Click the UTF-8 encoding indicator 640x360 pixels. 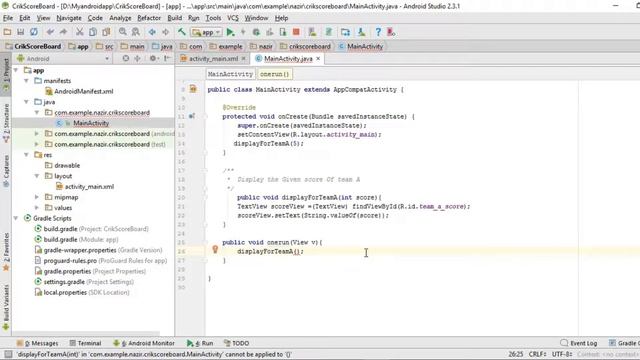pos(562,354)
